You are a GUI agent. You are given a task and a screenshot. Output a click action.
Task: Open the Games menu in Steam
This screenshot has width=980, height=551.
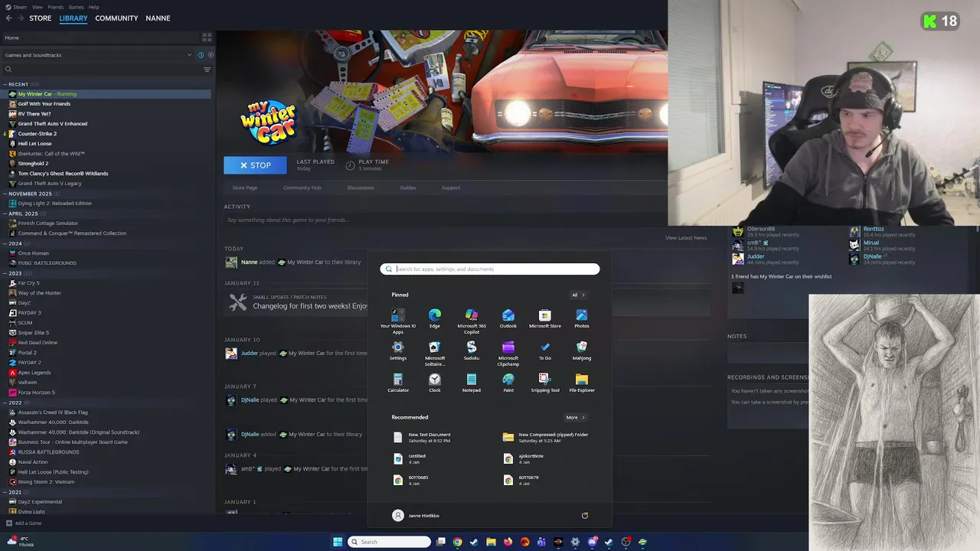77,7
